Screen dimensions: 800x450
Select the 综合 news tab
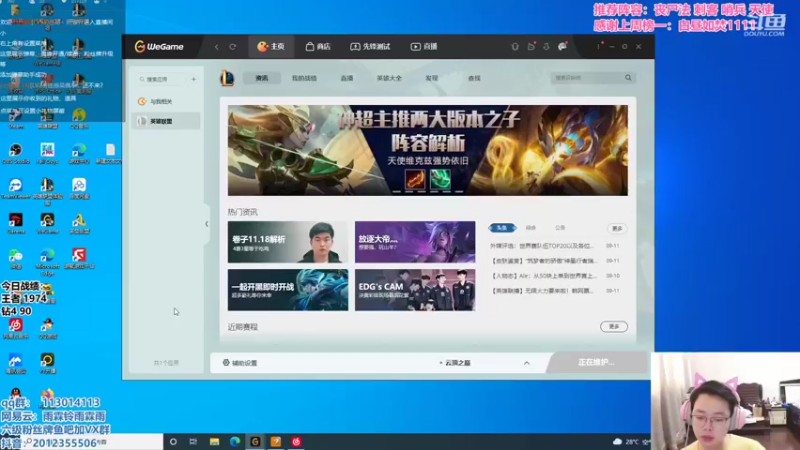[x=531, y=228]
